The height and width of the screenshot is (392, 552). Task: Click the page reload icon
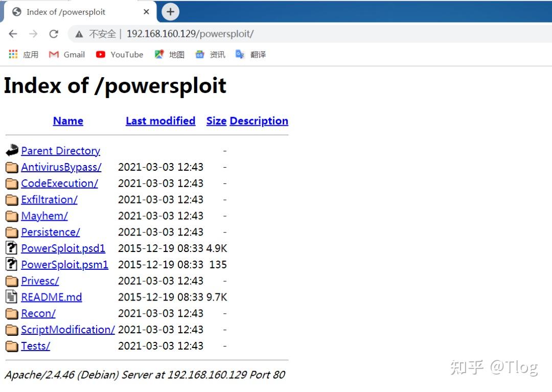click(53, 34)
